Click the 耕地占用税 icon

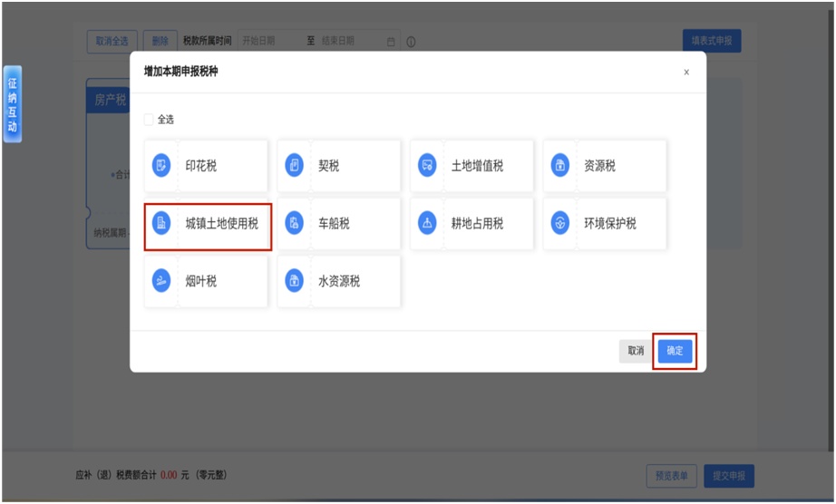point(427,223)
